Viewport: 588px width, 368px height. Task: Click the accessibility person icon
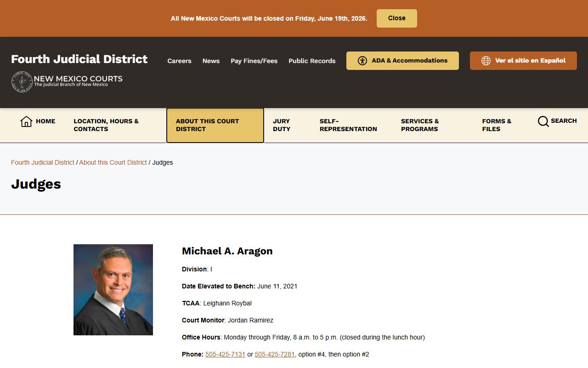coord(362,61)
